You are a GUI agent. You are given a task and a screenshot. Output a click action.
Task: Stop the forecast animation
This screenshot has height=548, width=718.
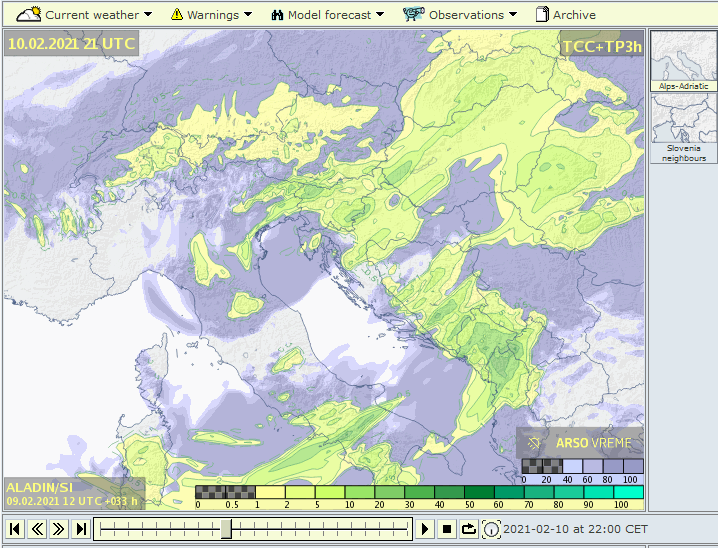pos(448,529)
